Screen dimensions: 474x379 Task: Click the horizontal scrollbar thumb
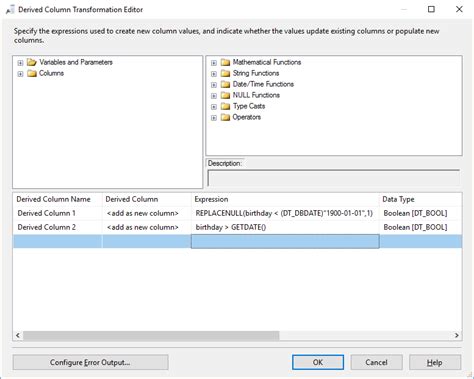[151, 335]
